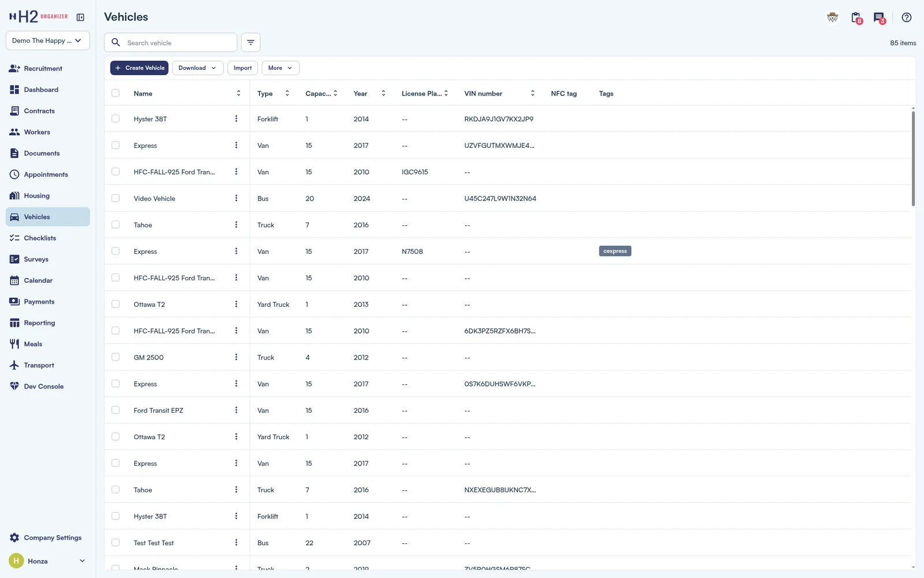The image size is (924, 578).
Task: Collapse the sidebar panel icon
Action: [x=80, y=17]
